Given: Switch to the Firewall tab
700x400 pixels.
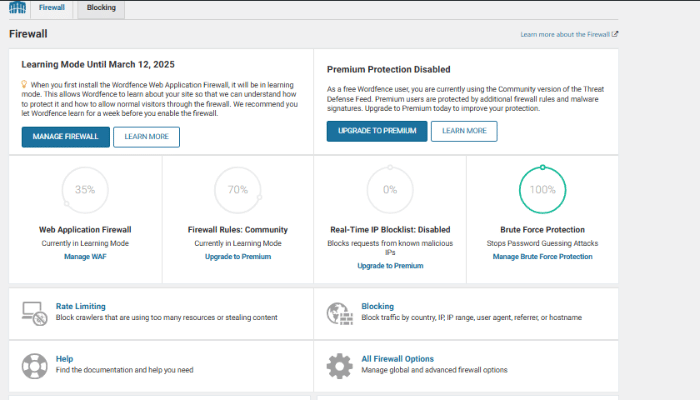Looking at the screenshot, I should (x=52, y=8).
